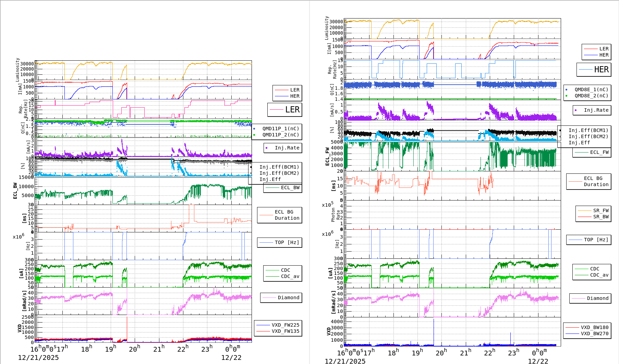Select CDC_av legend entry in LER plot
The height and width of the screenshot is (364, 619).
283,276
